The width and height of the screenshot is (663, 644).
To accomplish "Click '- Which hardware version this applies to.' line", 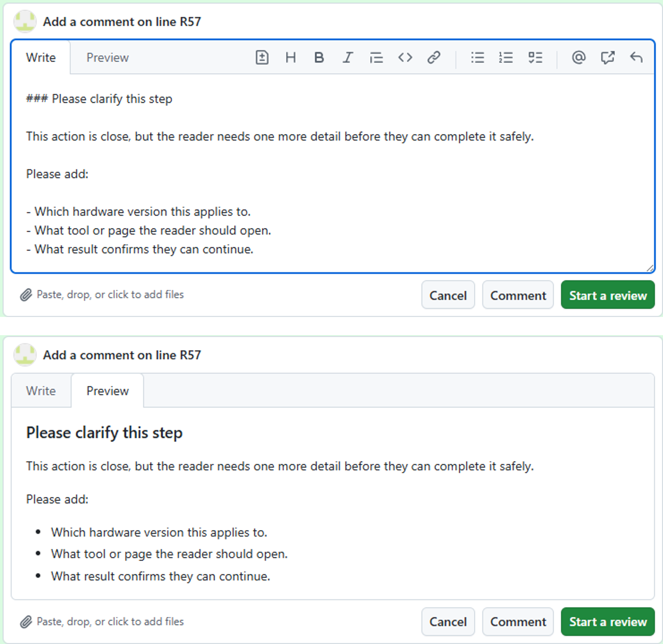I will pos(138,212).
